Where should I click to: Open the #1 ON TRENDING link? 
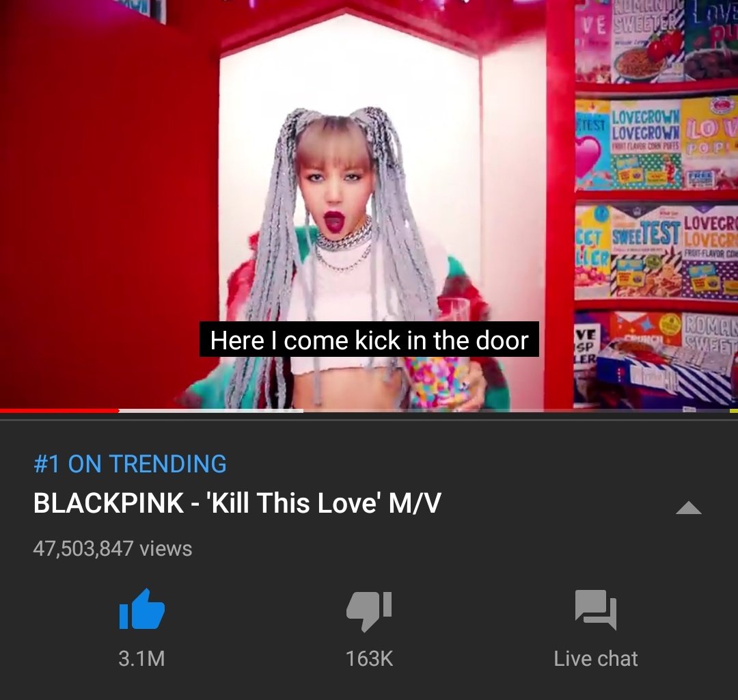pyautogui.click(x=130, y=463)
